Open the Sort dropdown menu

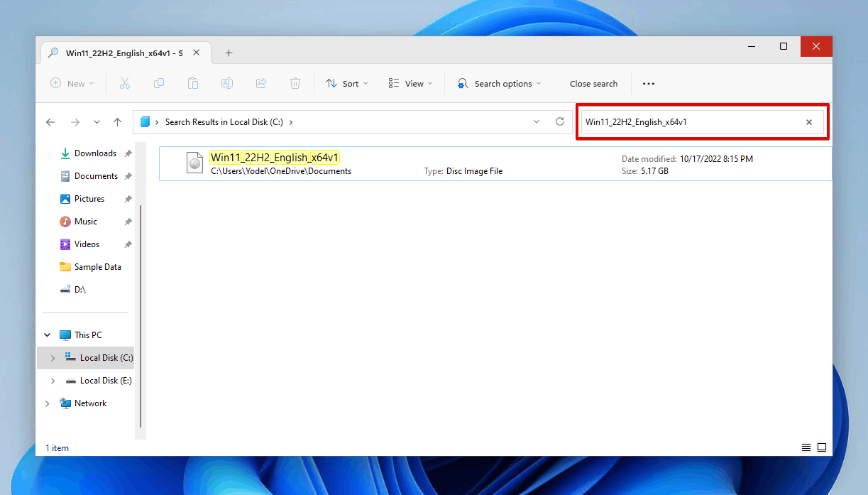347,84
